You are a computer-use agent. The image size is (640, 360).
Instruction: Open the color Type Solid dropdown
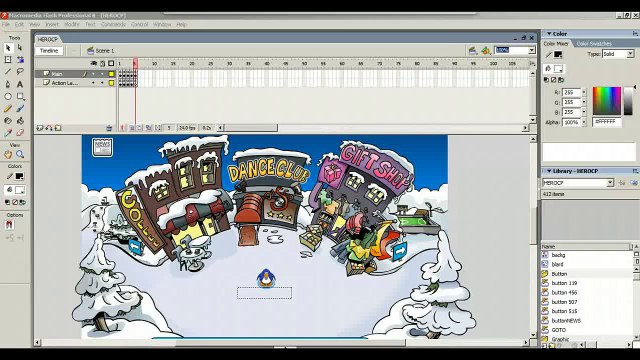pos(630,54)
